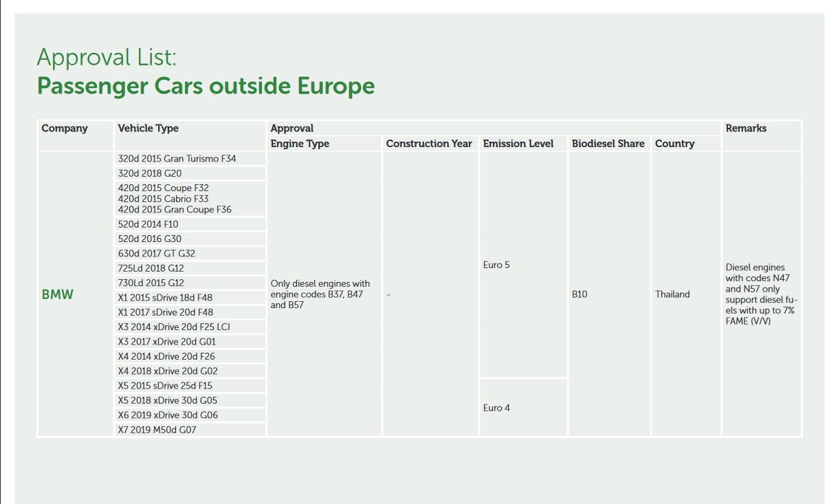Select row 'X4 2018 xDrive 20d G02'
The height and width of the screenshot is (504, 838).
190,371
